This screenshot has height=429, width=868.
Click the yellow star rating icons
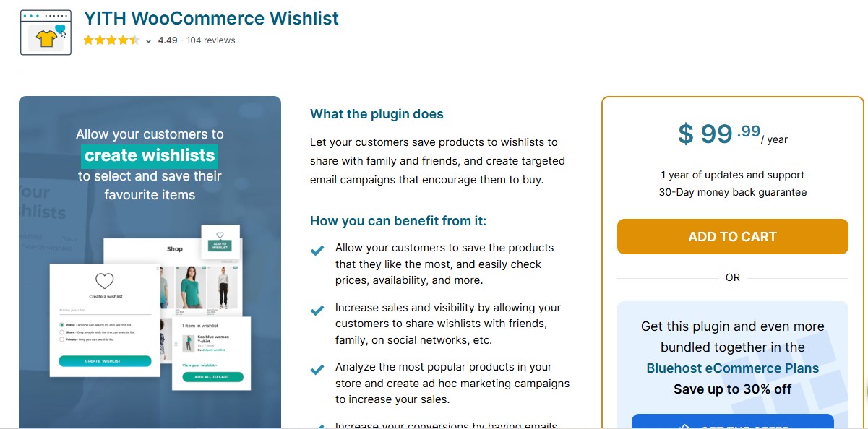(111, 40)
